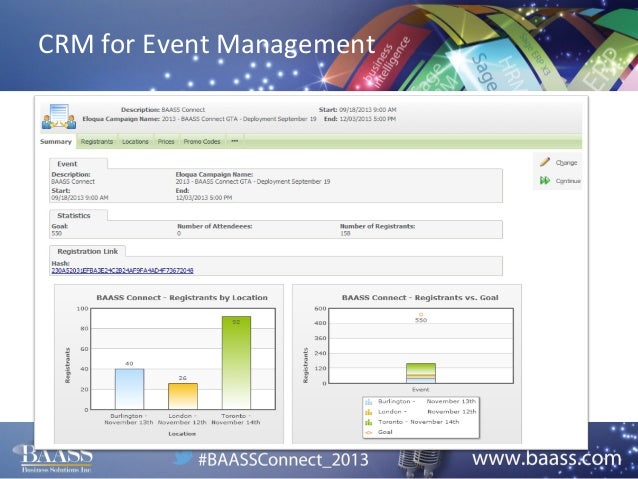Click the Goal marker labeled 550
Image resolution: width=638 pixels, height=479 pixels.
click(x=421, y=317)
